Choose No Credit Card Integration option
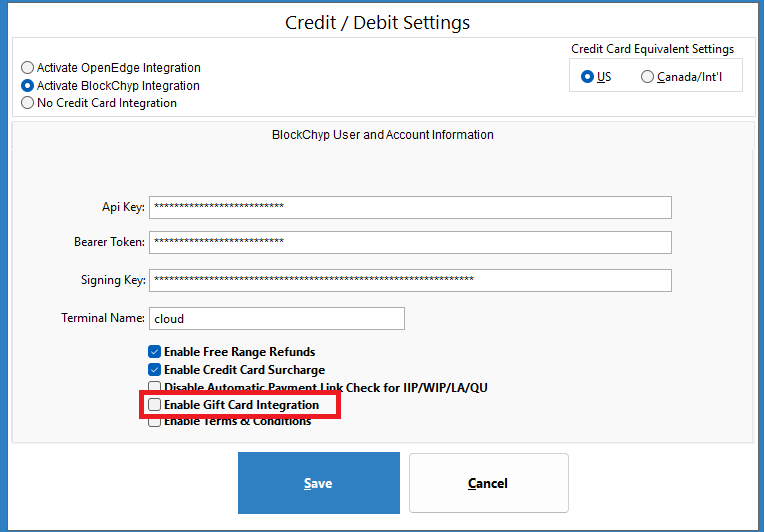Image resolution: width=765 pixels, height=532 pixels. tap(27, 103)
